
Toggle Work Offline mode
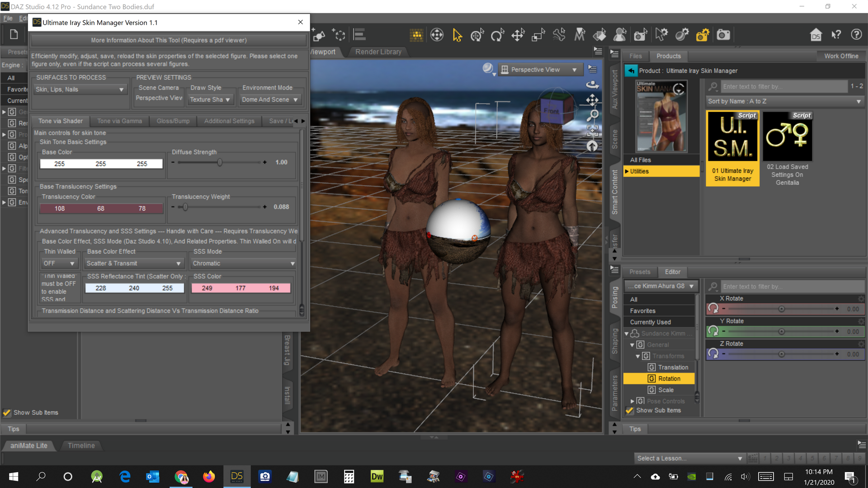(x=841, y=56)
